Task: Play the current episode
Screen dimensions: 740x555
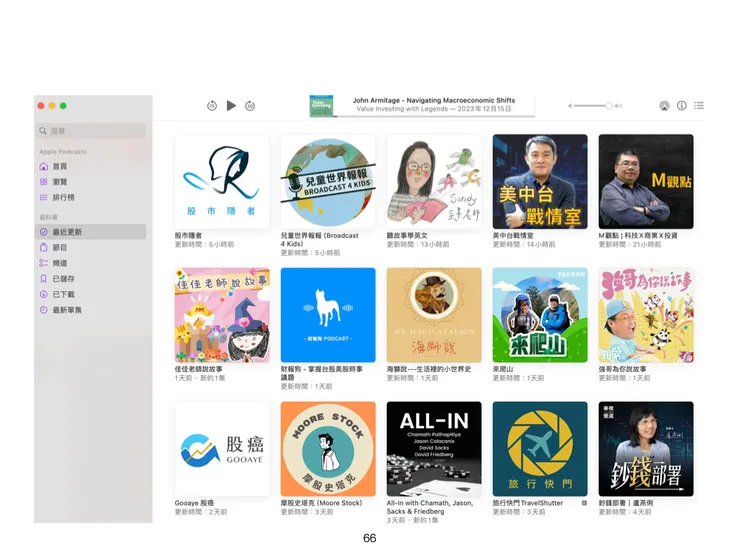Action: tap(231, 106)
